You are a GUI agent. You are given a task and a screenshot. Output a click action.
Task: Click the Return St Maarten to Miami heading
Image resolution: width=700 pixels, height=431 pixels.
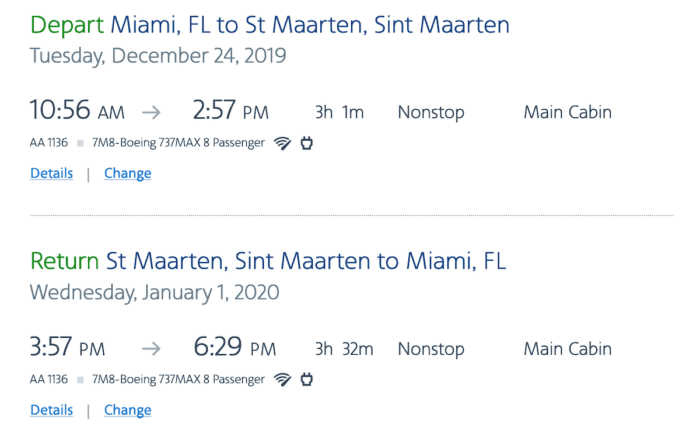click(x=268, y=262)
